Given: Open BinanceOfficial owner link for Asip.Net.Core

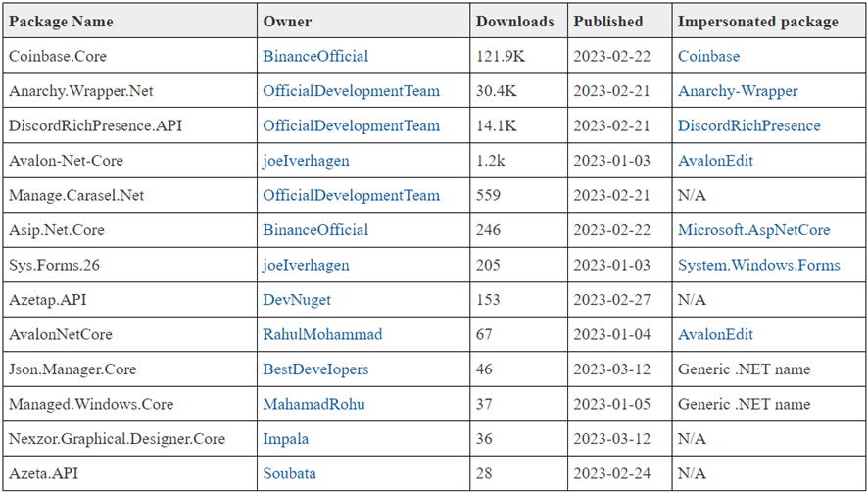Looking at the screenshot, I should click(315, 230).
